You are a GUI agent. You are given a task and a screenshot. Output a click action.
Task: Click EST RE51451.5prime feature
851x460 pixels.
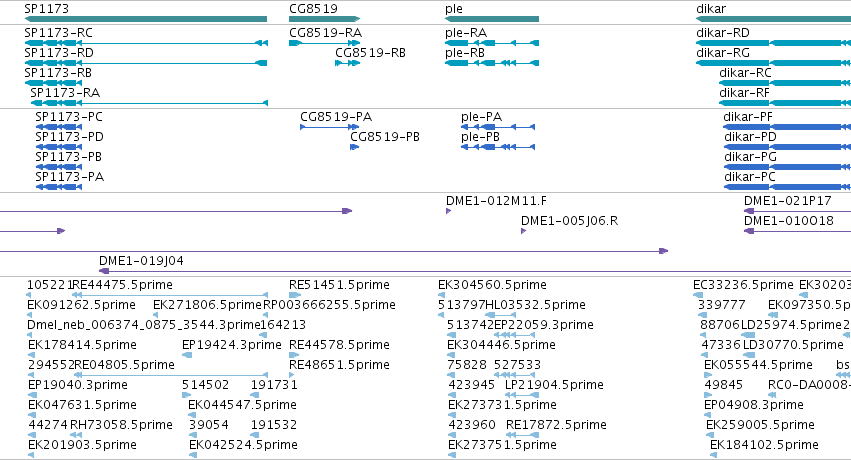tap(295, 295)
